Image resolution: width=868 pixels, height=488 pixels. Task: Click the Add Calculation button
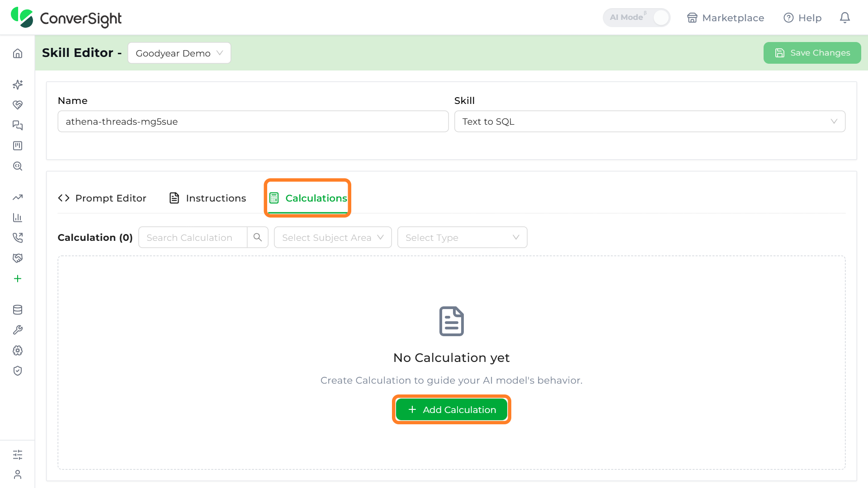coord(452,409)
